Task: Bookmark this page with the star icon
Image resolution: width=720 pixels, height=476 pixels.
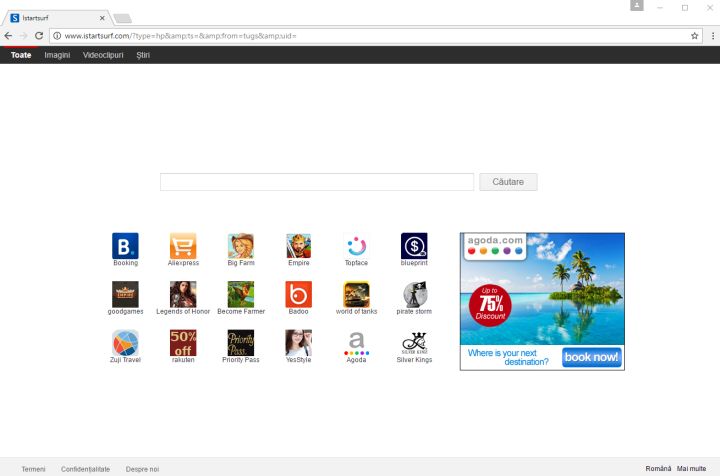Action: pyautogui.click(x=694, y=36)
